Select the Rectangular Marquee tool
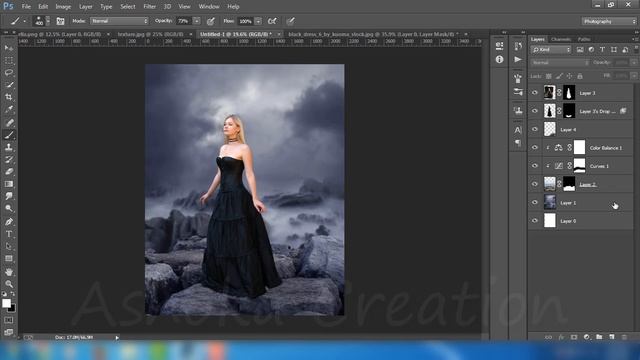This screenshot has width=640, height=360. [9, 60]
